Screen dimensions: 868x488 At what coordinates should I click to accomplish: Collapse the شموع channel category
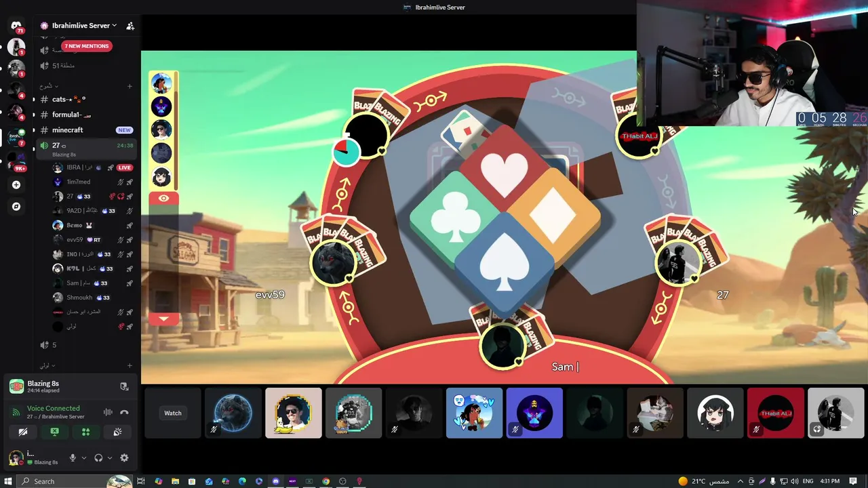pos(48,86)
